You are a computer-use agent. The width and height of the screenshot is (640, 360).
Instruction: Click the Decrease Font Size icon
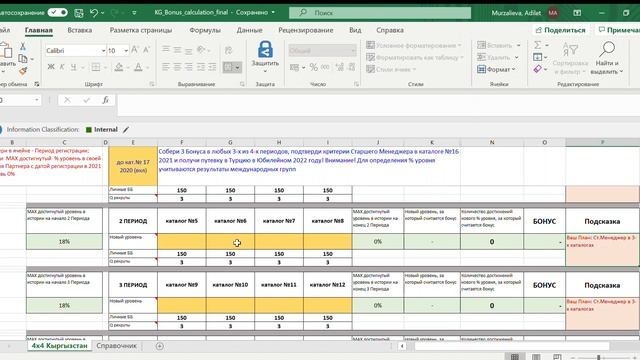tap(146, 50)
